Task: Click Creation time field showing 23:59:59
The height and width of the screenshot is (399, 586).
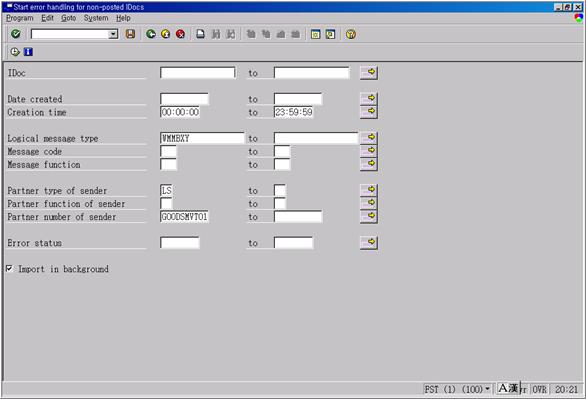Action: click(293, 112)
